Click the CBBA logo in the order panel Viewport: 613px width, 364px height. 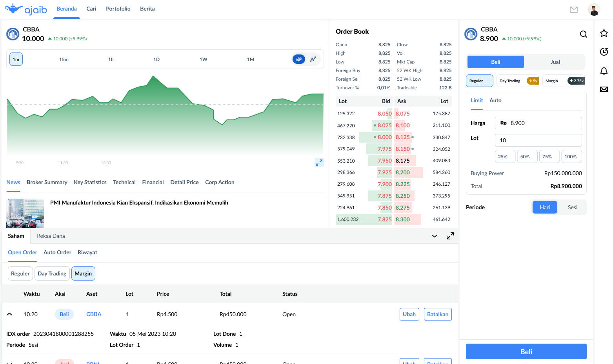(471, 34)
